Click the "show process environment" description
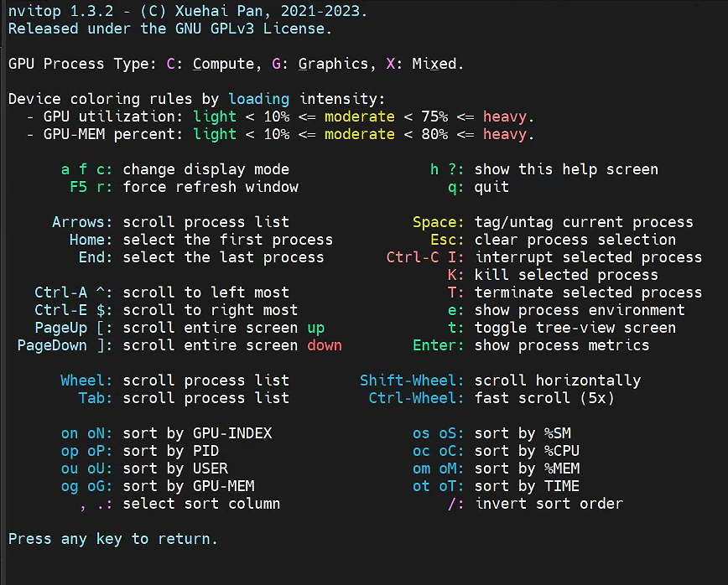Viewport: 728px width, 585px height. coord(579,310)
